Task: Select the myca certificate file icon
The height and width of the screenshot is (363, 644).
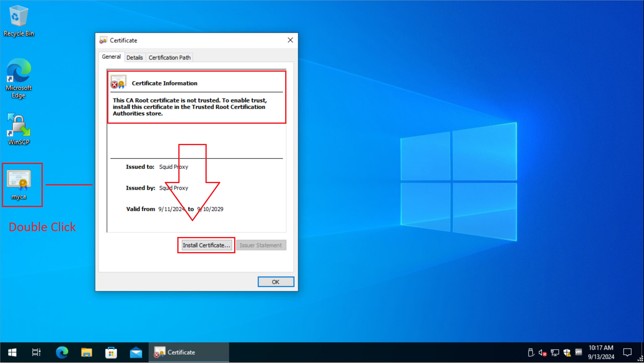Action: (19, 185)
